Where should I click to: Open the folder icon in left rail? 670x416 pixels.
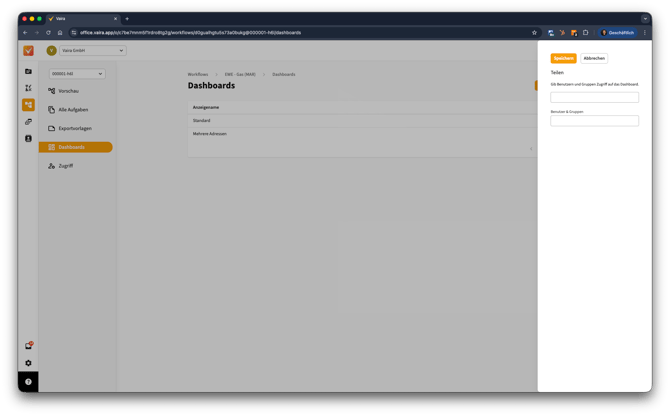click(28, 71)
